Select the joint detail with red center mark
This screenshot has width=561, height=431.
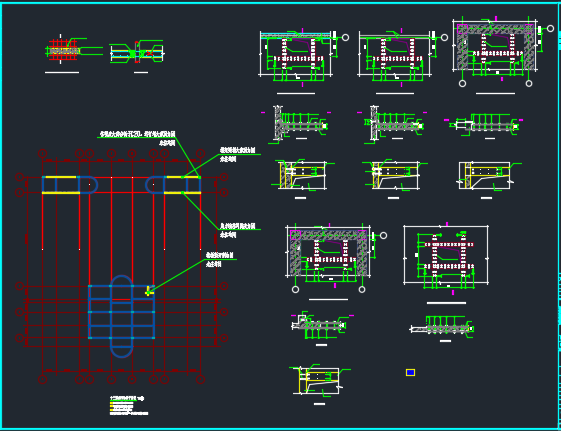(137, 52)
